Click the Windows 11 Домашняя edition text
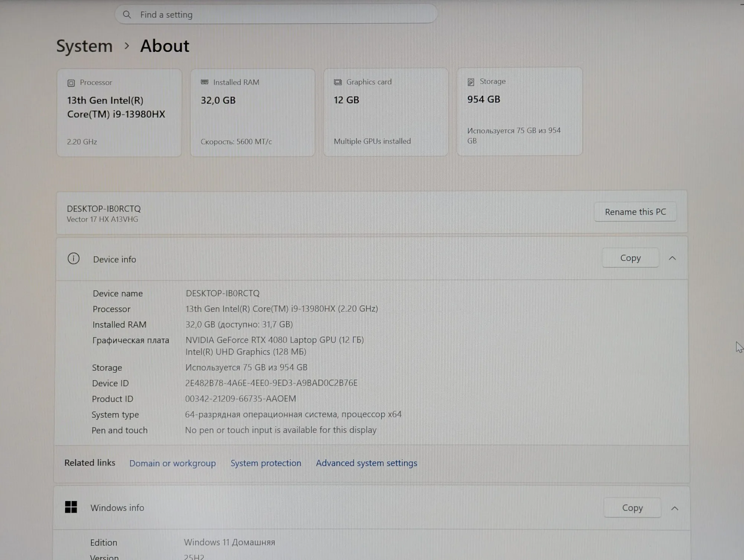Image resolution: width=744 pixels, height=560 pixels. pyautogui.click(x=230, y=542)
